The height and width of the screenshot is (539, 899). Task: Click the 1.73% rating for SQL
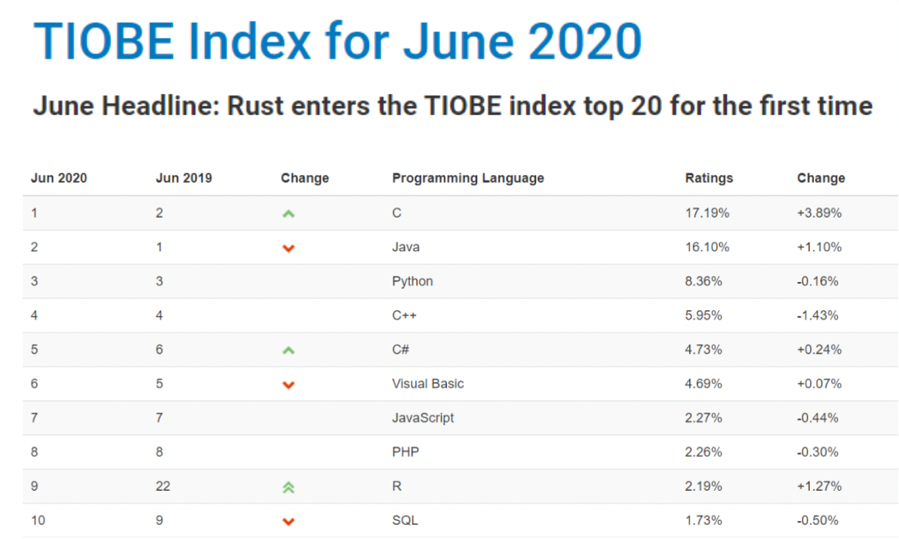click(x=703, y=521)
